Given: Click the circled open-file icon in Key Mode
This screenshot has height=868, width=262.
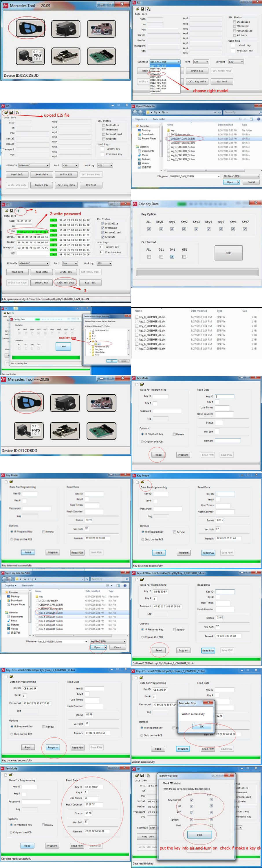Looking at the screenshot, I should coord(142,482).
